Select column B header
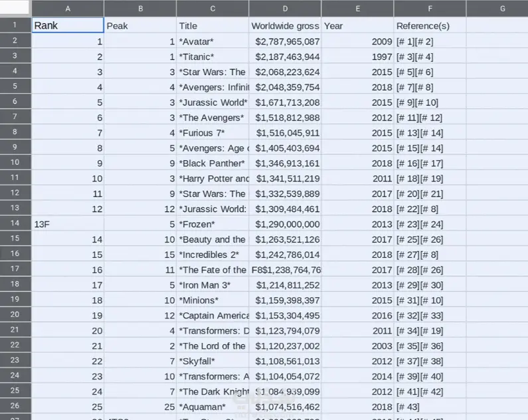Image resolution: width=528 pixels, height=420 pixels. (x=140, y=9)
